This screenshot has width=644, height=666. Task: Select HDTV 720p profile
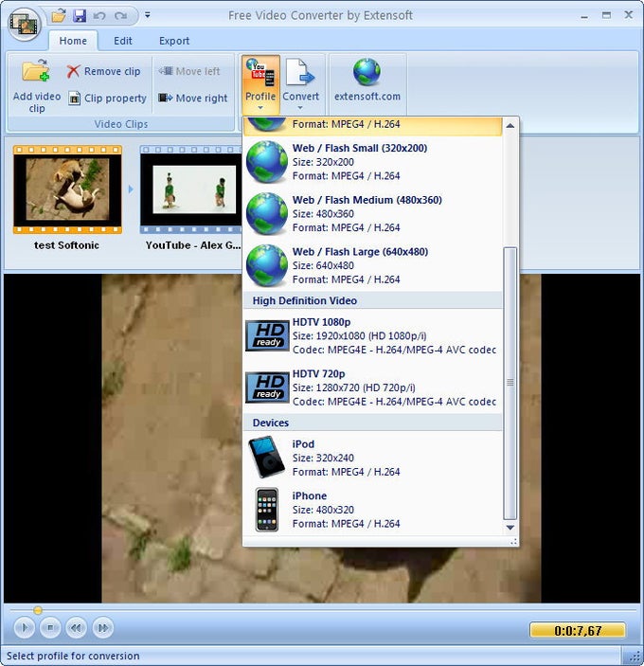click(x=373, y=387)
